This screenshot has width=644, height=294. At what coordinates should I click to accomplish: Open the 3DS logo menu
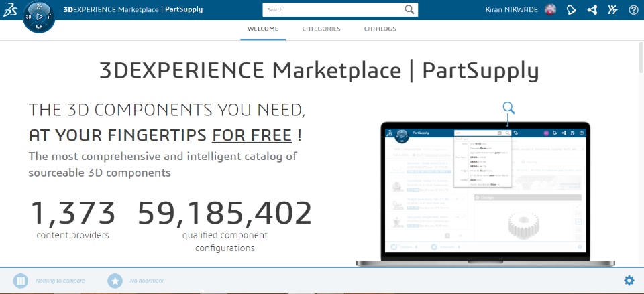(x=10, y=10)
